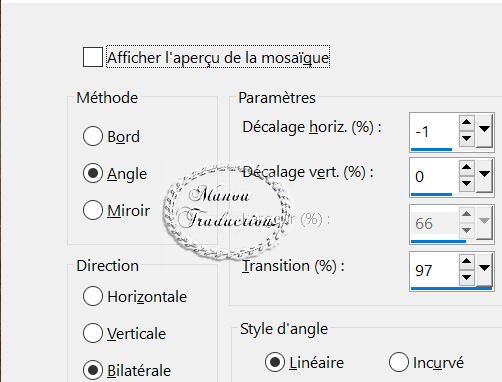Open Décalage horiz. slider dropdown arrow
The height and width of the screenshot is (382, 502).
tap(484, 131)
